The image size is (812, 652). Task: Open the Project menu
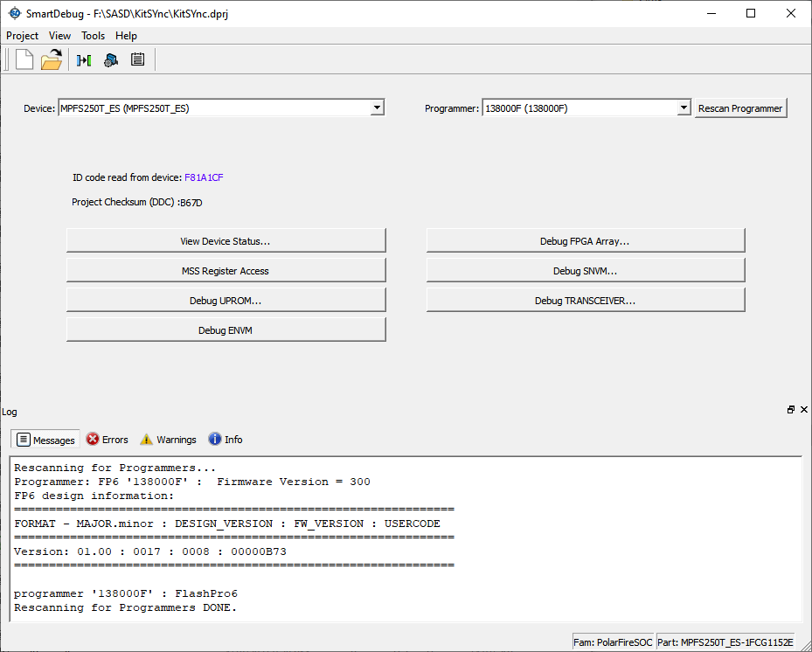[x=23, y=36]
